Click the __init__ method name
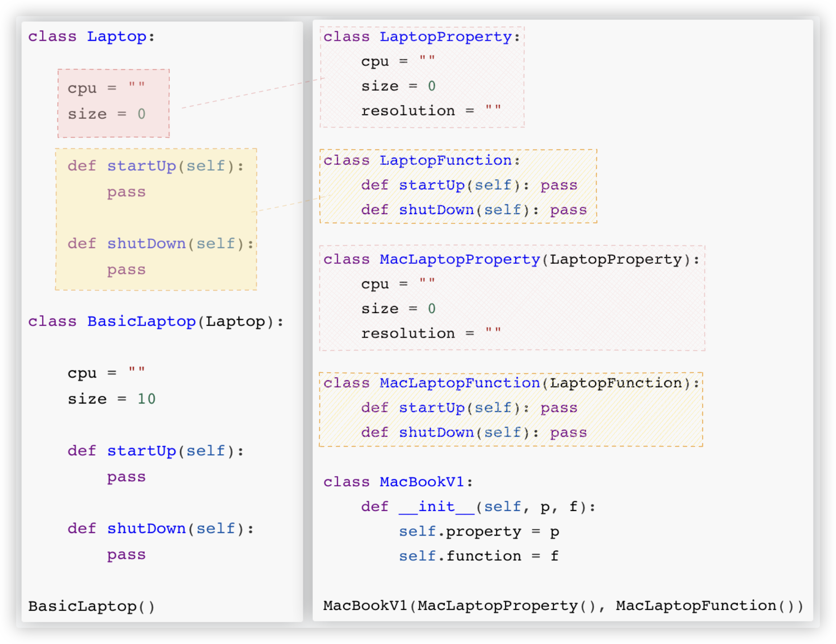Image resolution: width=836 pixels, height=644 pixels. point(436,507)
